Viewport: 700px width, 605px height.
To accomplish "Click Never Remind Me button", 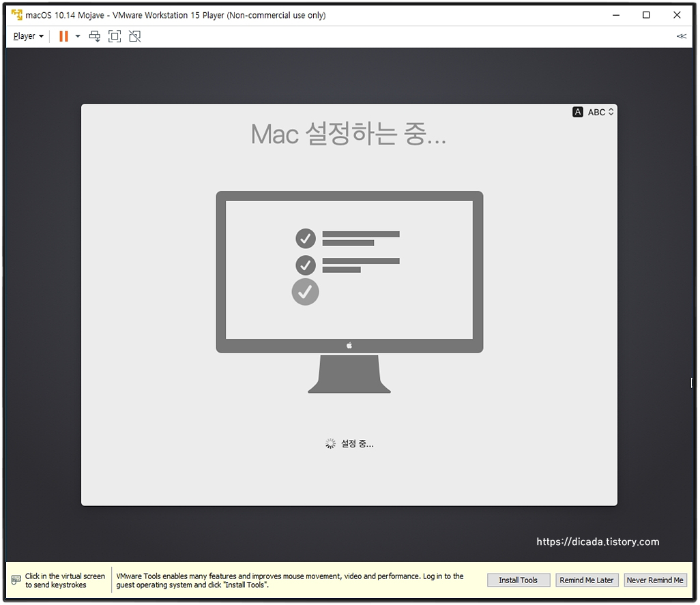I will (655, 580).
